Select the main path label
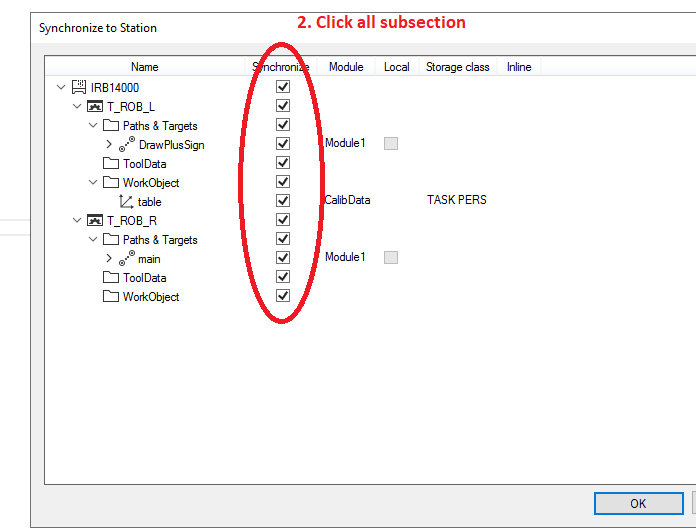This screenshot has height=531, width=696. (149, 259)
